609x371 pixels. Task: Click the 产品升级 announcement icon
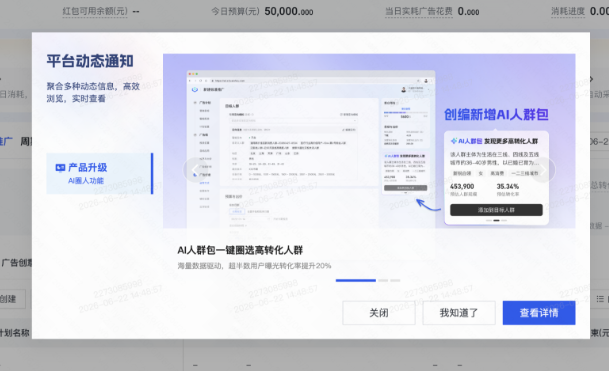[x=60, y=168]
